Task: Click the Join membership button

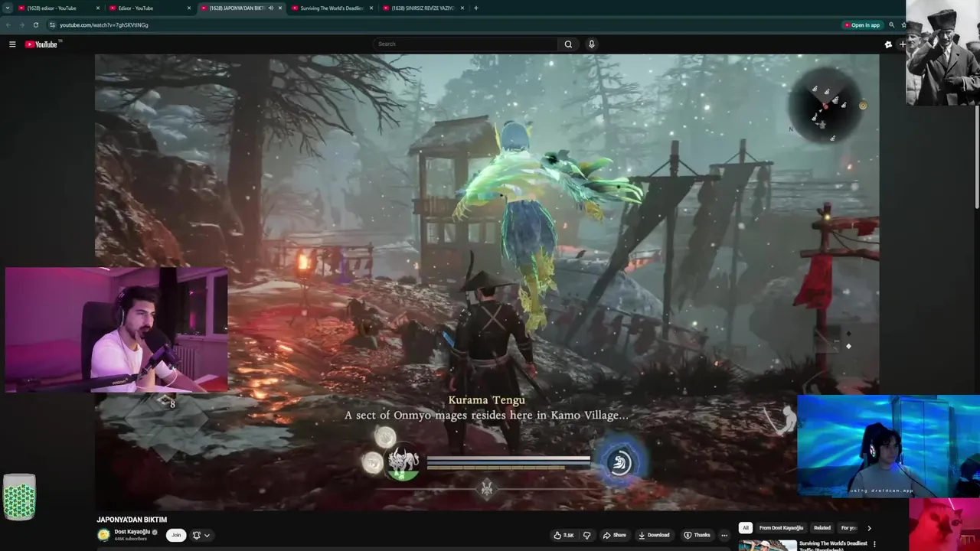Action: pyautogui.click(x=176, y=535)
